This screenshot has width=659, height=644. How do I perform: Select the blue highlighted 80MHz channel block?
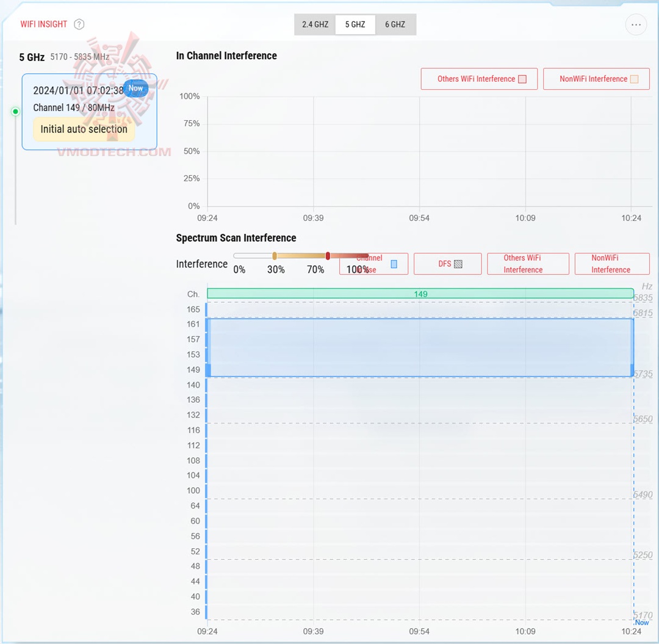[420, 348]
